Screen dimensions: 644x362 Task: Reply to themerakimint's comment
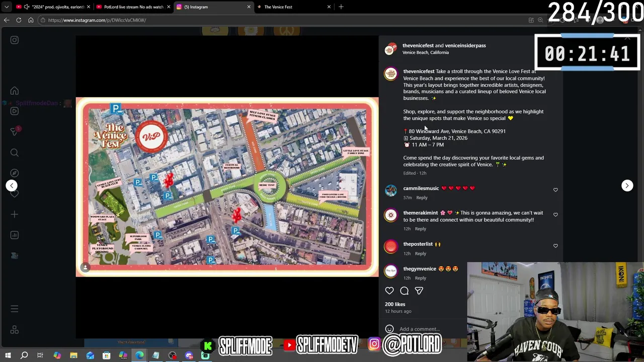click(420, 229)
